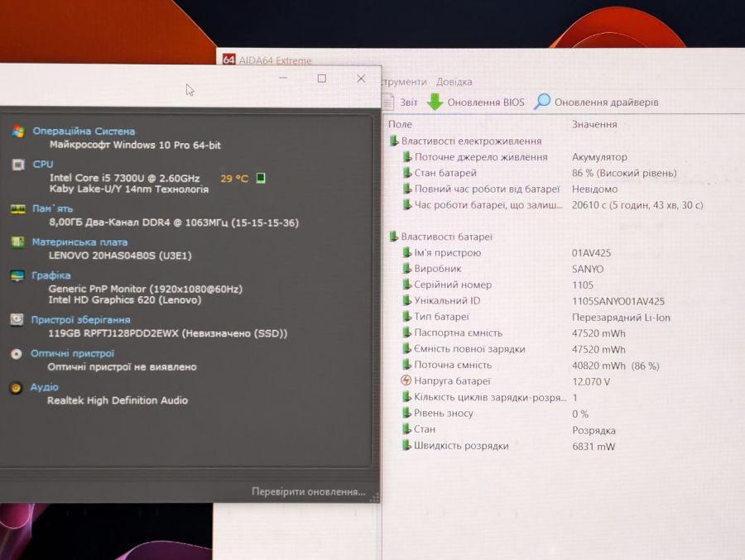
Task: Select the Властивості батареї group row
Action: [441, 237]
